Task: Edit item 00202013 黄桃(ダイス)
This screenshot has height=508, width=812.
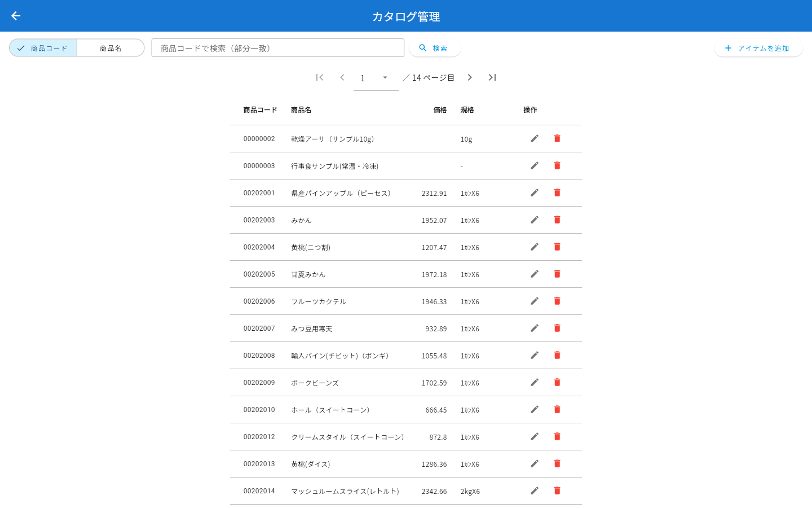Action: coord(535,463)
